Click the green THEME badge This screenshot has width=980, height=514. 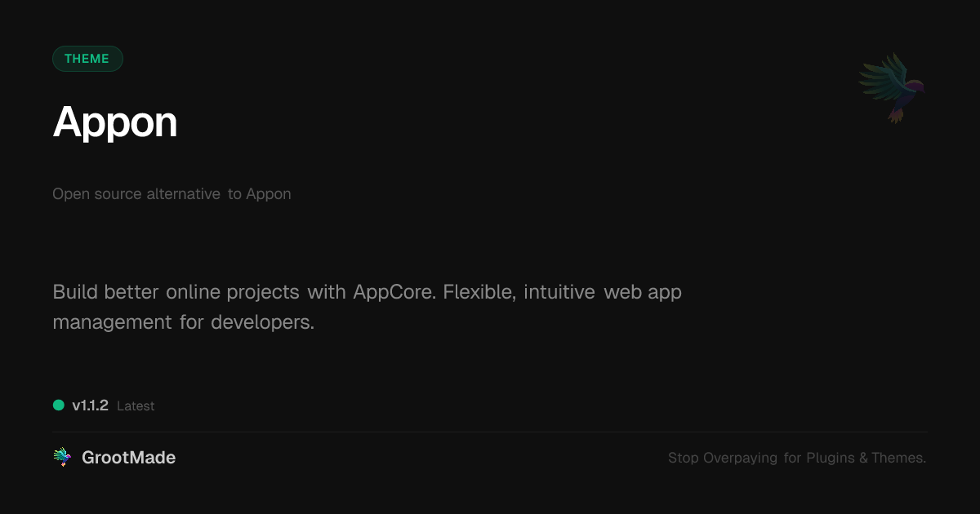[x=87, y=59]
